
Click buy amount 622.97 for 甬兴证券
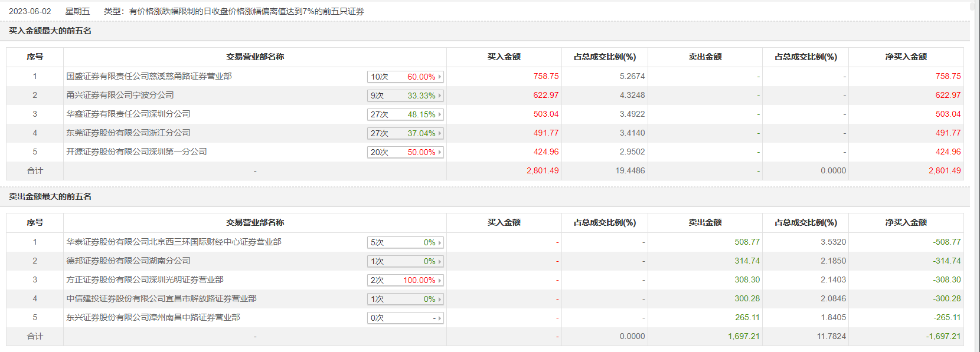546,95
